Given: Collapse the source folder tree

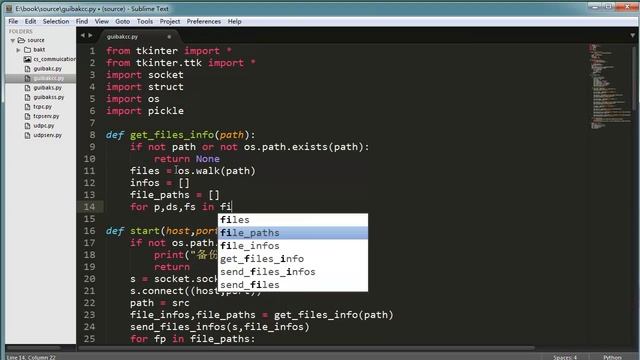Looking at the screenshot, I should (13, 40).
